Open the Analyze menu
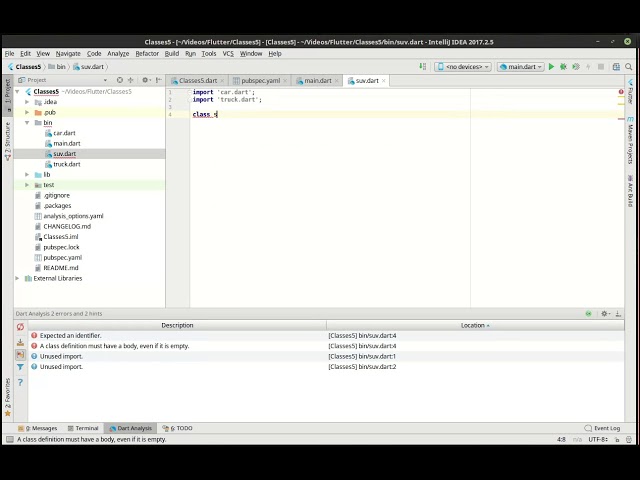The height and width of the screenshot is (480, 640). 118,53
